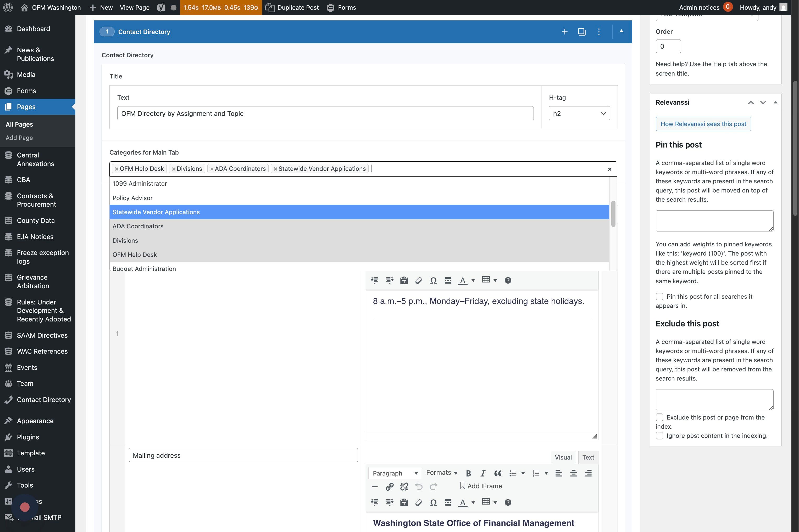This screenshot has height=532, width=799.
Task: Click the Add IFrame bookmark button
Action: pyautogui.click(x=480, y=486)
